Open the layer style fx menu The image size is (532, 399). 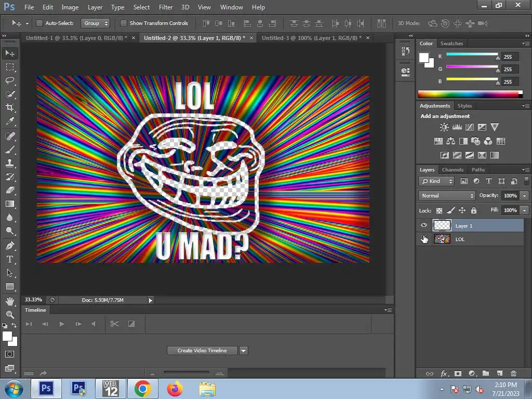[x=444, y=373]
